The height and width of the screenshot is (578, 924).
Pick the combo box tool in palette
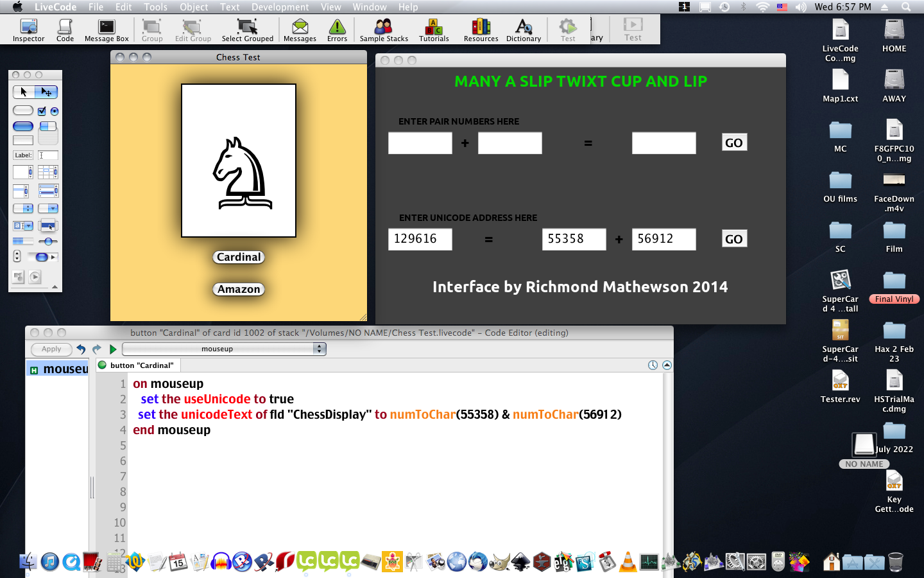pos(23,225)
